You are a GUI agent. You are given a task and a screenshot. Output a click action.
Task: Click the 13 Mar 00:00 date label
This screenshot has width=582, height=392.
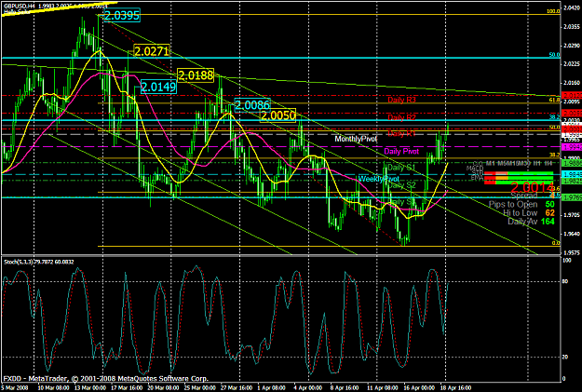click(89, 388)
